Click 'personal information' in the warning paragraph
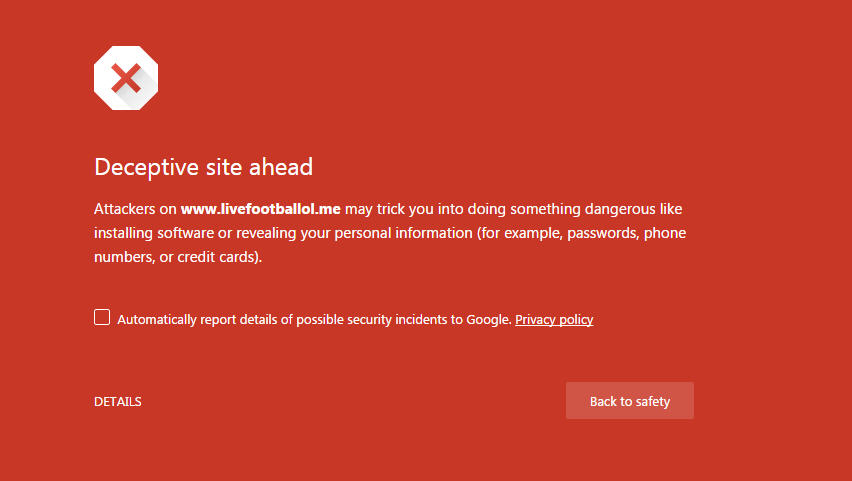 [403, 233]
